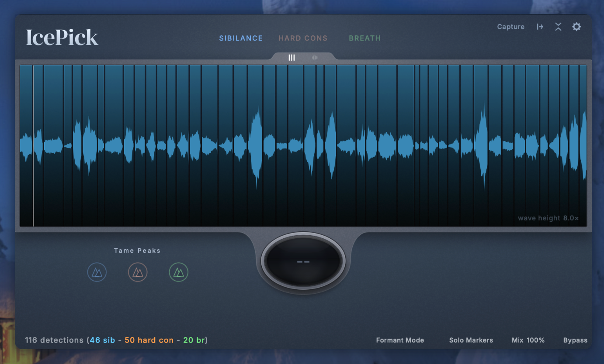Click the arrow-to-bar icon next to Capture

coord(540,27)
